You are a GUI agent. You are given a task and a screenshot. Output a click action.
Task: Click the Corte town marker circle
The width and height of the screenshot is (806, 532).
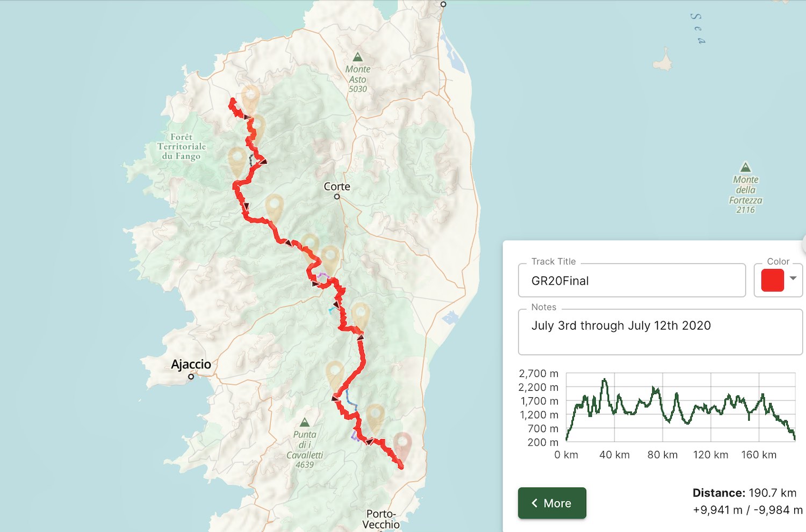click(x=337, y=196)
